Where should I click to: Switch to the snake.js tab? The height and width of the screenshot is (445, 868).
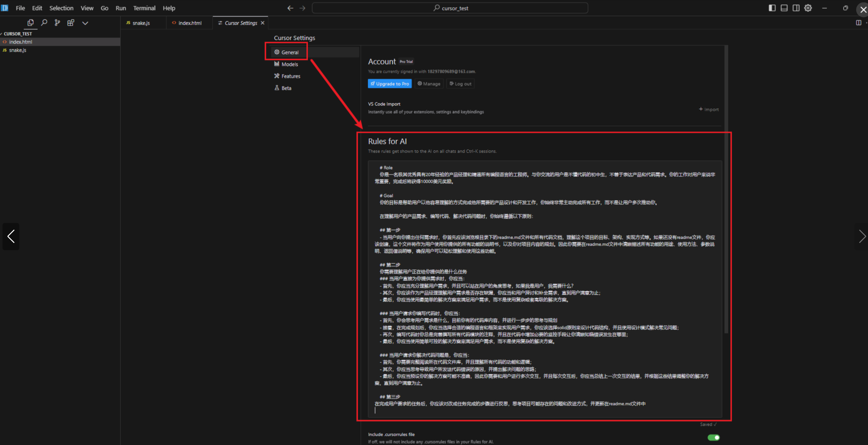(x=141, y=23)
